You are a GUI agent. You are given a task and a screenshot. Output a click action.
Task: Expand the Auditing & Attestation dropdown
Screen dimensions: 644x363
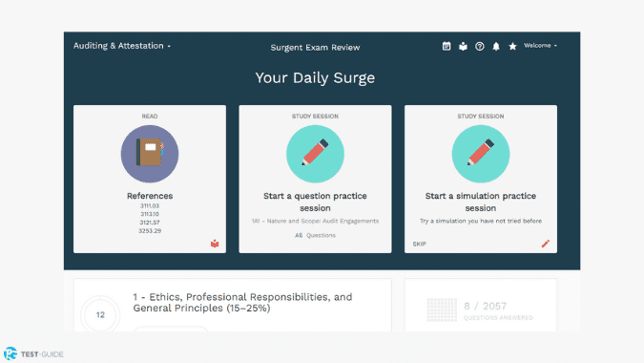pos(122,46)
